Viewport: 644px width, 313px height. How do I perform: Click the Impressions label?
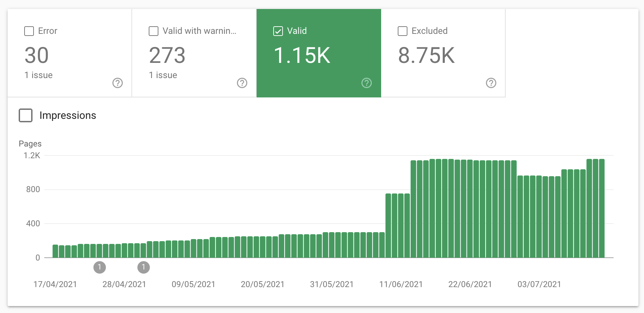[68, 115]
